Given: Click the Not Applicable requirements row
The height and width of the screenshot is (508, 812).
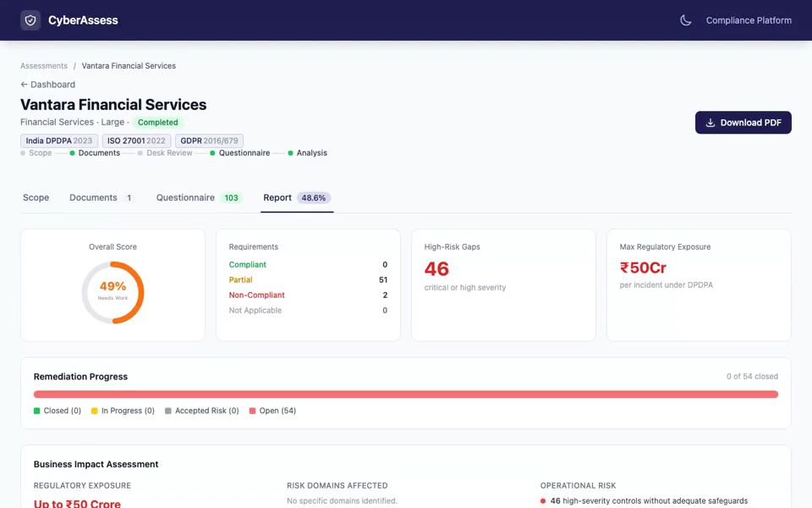Looking at the screenshot, I should click(x=308, y=311).
